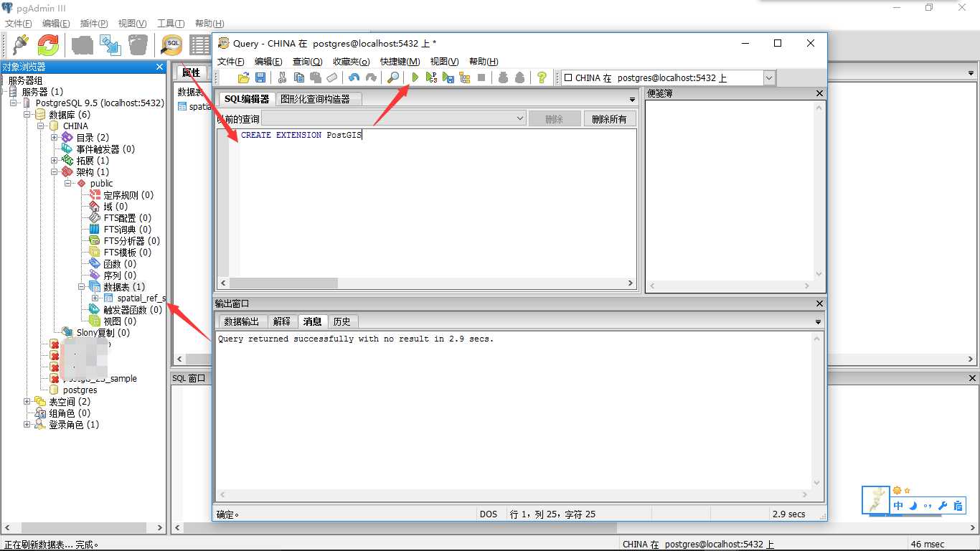Undo the last edit in the Query window

coord(354,77)
